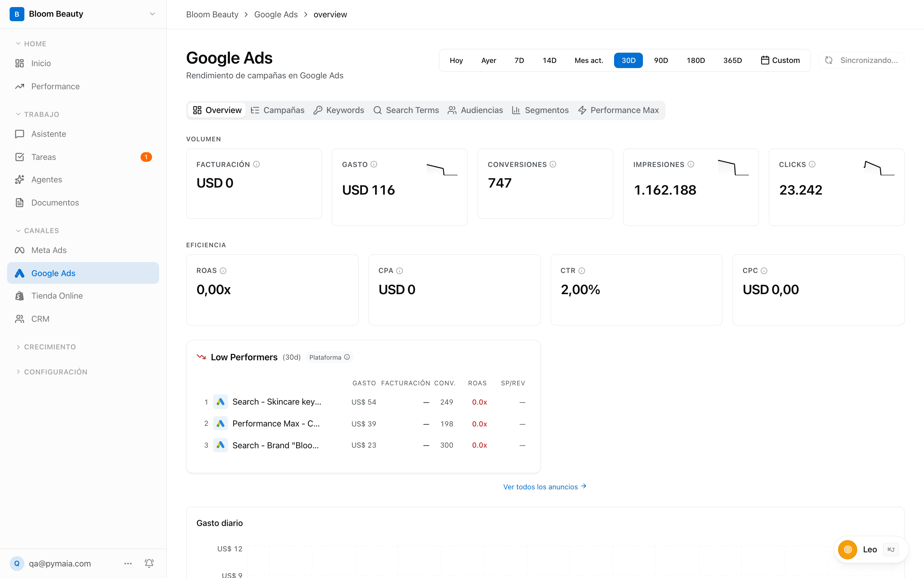924x578 pixels.
Task: Click the ROAS info icon
Action: click(x=223, y=271)
